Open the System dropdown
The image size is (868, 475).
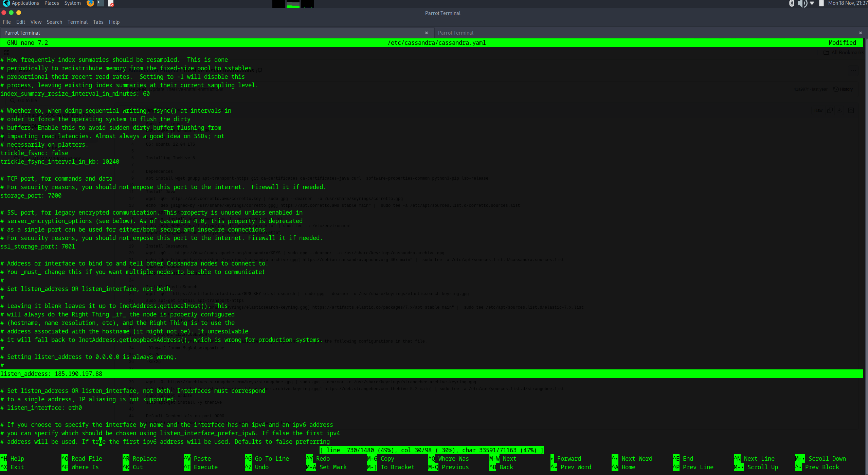(72, 3)
